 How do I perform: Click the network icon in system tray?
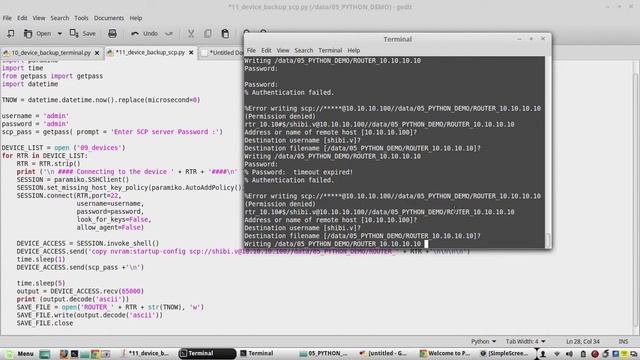click(557, 354)
